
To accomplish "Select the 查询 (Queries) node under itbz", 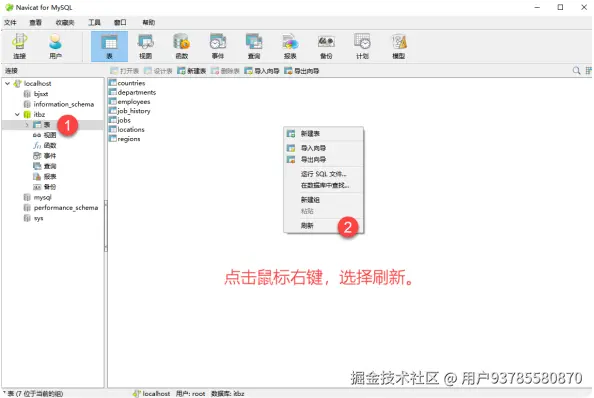I will (50, 166).
